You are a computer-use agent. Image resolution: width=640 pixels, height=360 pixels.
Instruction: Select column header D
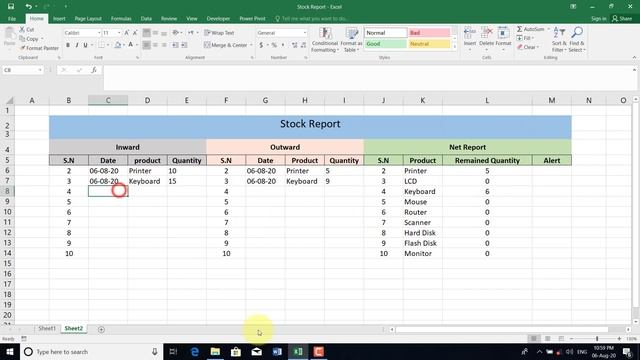pos(147,100)
